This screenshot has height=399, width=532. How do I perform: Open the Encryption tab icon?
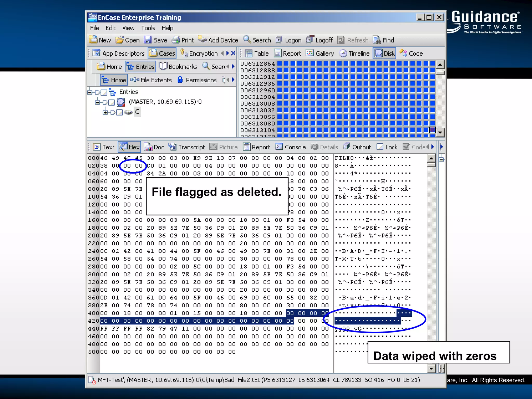pos(184,53)
